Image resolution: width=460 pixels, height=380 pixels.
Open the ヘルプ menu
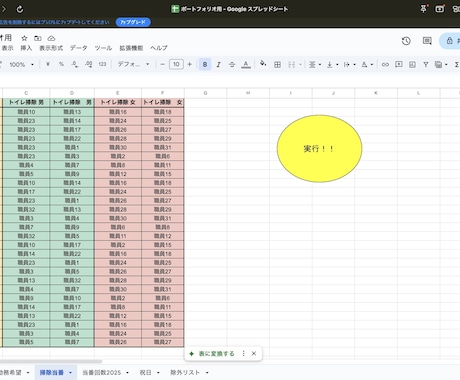click(159, 48)
